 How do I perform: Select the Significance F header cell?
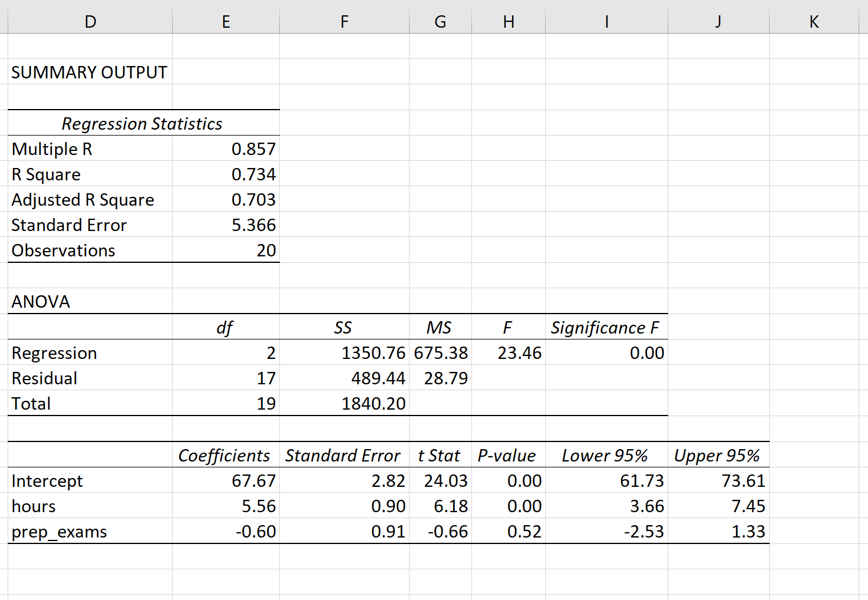coord(606,327)
